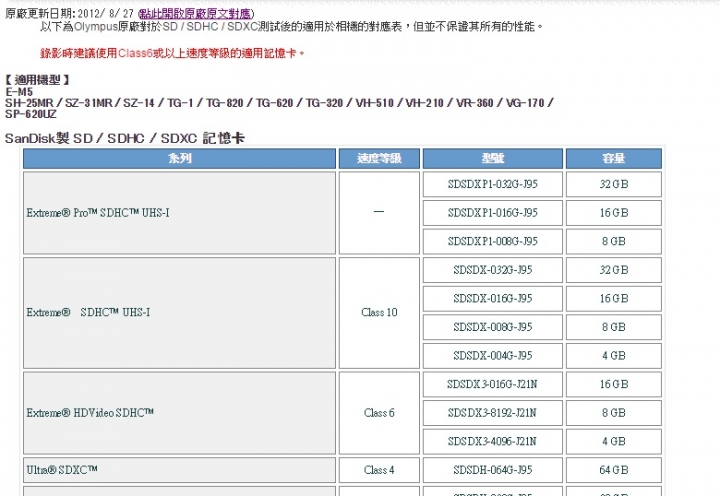Image resolution: width=720 pixels, height=496 pixels.
Task: Click model SDSDX3-4096-J21N
Action: [x=493, y=441]
